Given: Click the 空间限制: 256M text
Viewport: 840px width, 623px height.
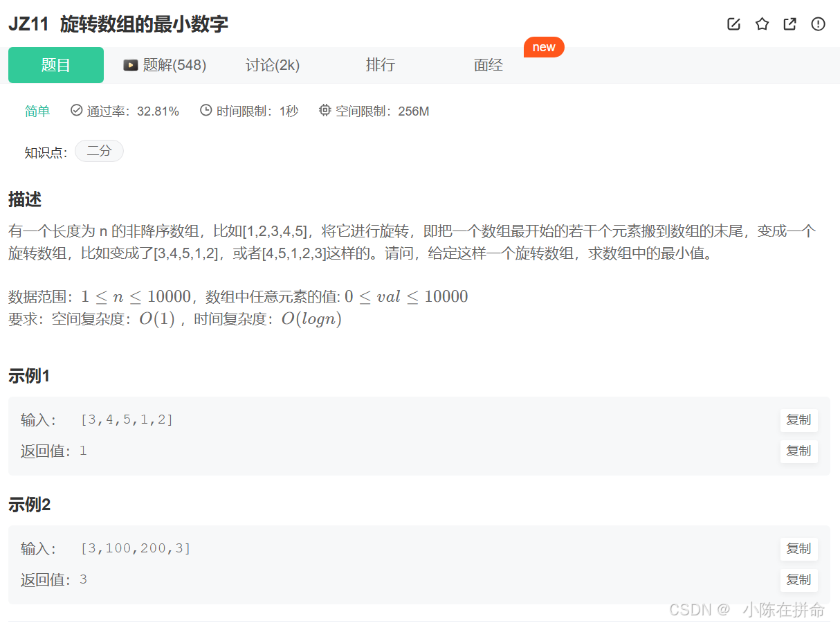Looking at the screenshot, I should click(x=383, y=111).
